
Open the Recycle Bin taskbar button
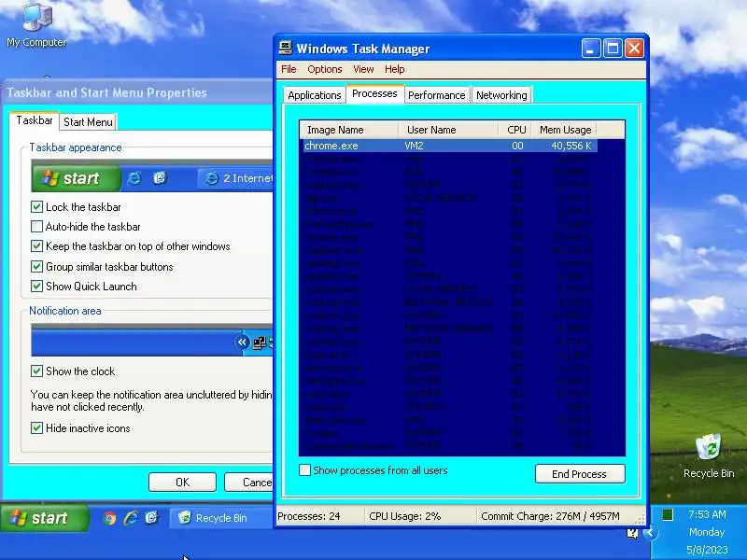click(221, 518)
